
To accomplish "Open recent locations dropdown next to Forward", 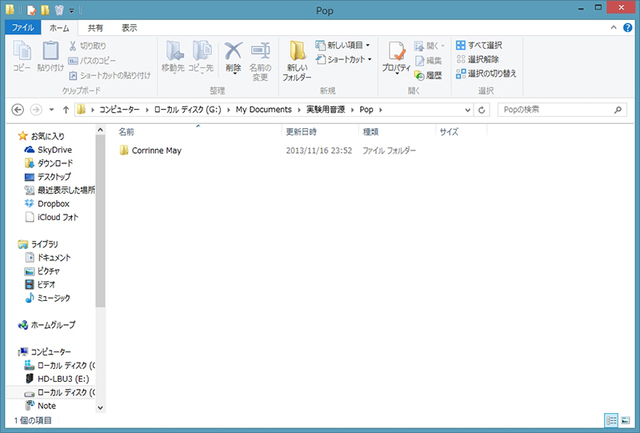I will 51,110.
